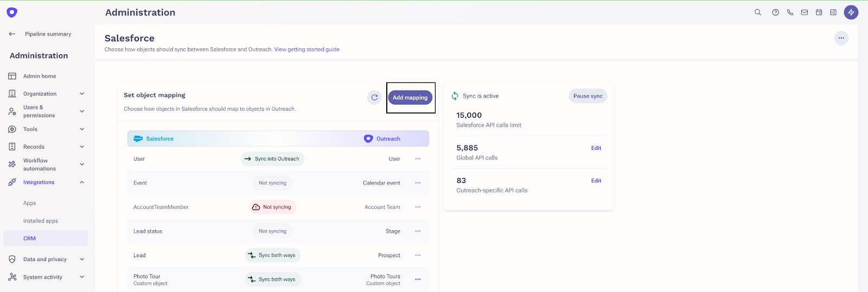
Task: Click Not syncing pill in Event row
Action: (x=272, y=183)
